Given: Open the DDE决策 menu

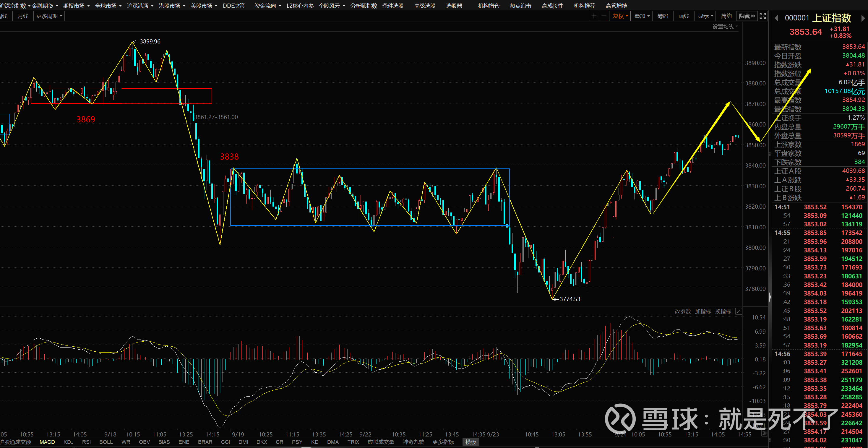Looking at the screenshot, I should tap(233, 6).
